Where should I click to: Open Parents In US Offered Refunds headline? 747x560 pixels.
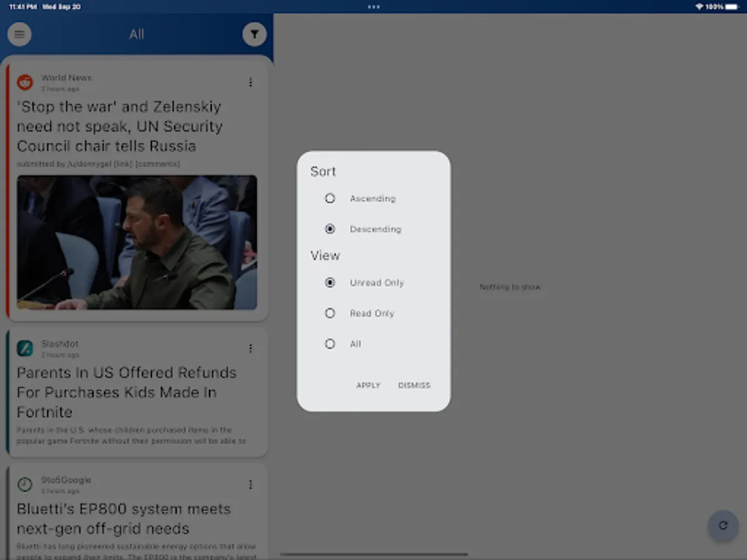(x=126, y=392)
